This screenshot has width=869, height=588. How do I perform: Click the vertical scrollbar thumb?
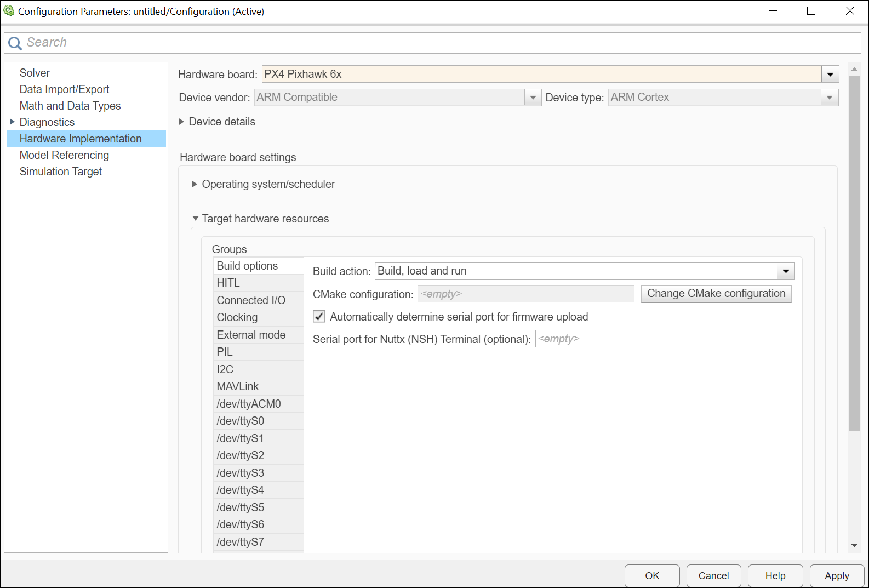pyautogui.click(x=854, y=253)
